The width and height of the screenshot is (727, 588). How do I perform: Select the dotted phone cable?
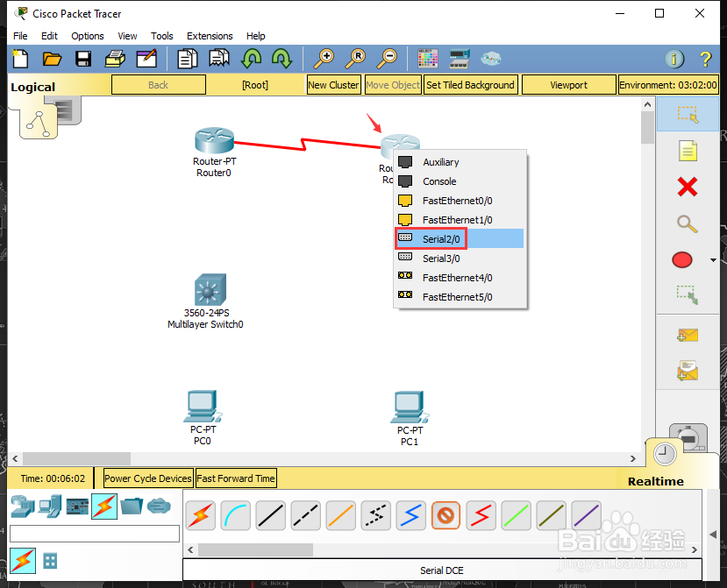[375, 515]
